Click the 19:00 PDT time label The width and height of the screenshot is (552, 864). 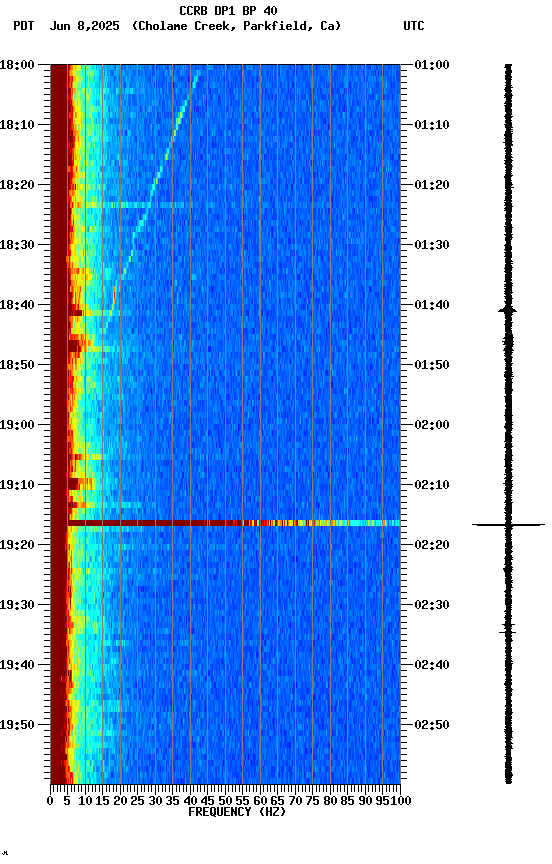17,425
